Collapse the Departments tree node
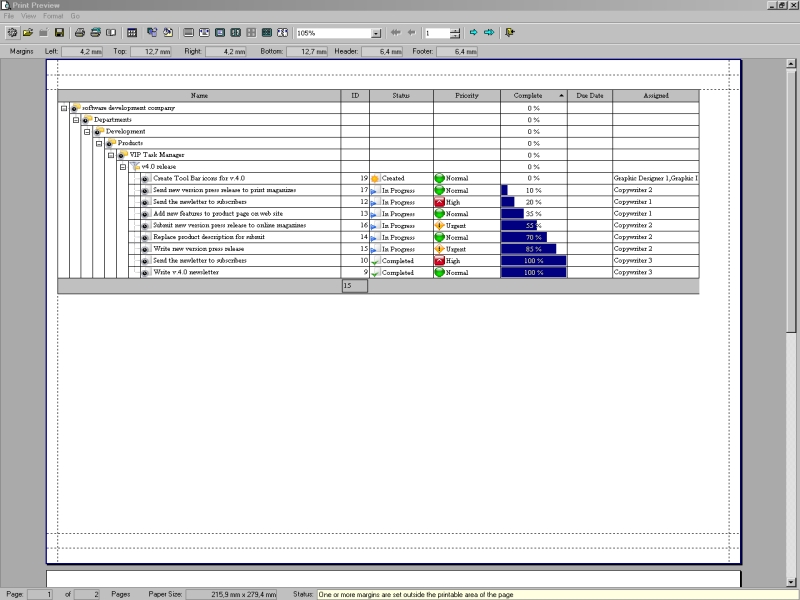 (x=76, y=120)
